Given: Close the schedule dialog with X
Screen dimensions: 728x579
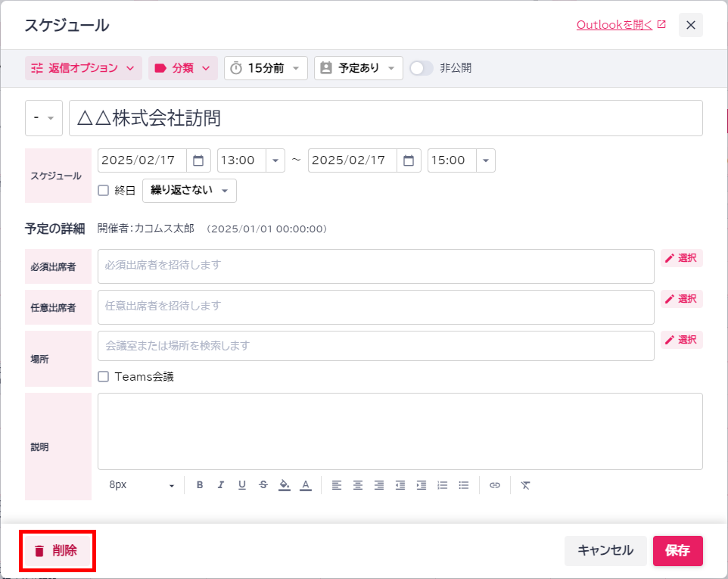Looking at the screenshot, I should coord(690,25).
